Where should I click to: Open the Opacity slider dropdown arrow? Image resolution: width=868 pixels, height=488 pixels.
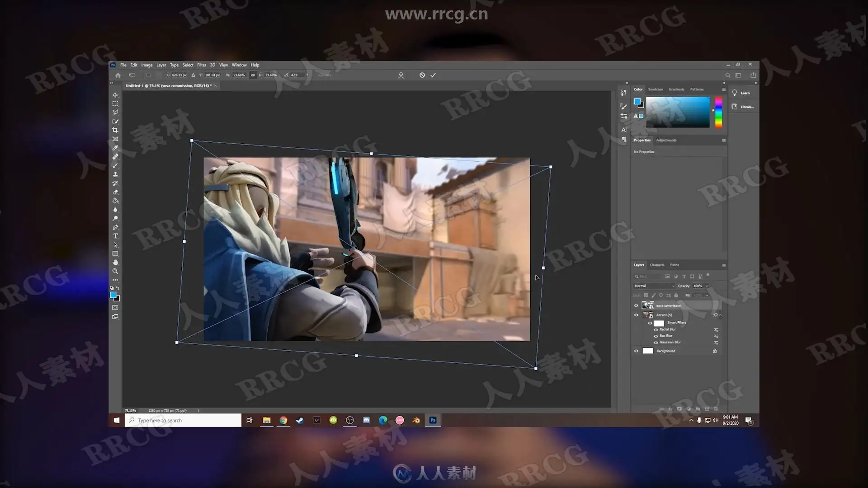(x=707, y=286)
